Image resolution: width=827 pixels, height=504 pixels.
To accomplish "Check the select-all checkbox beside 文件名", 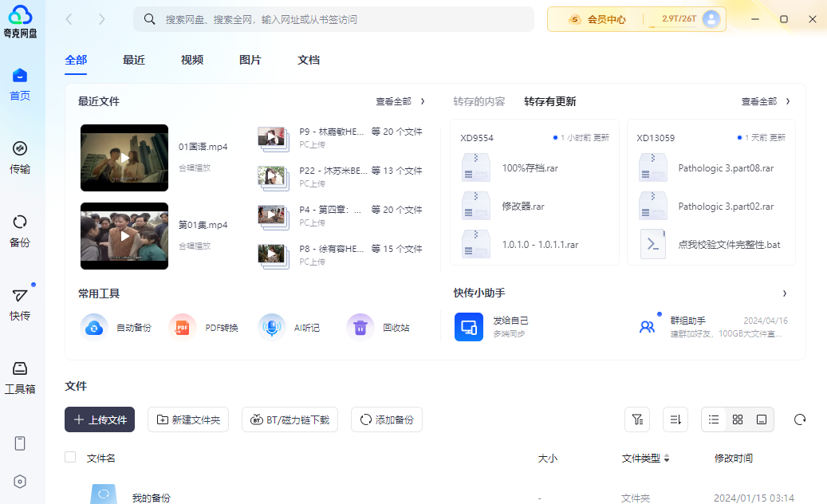I will [x=70, y=457].
